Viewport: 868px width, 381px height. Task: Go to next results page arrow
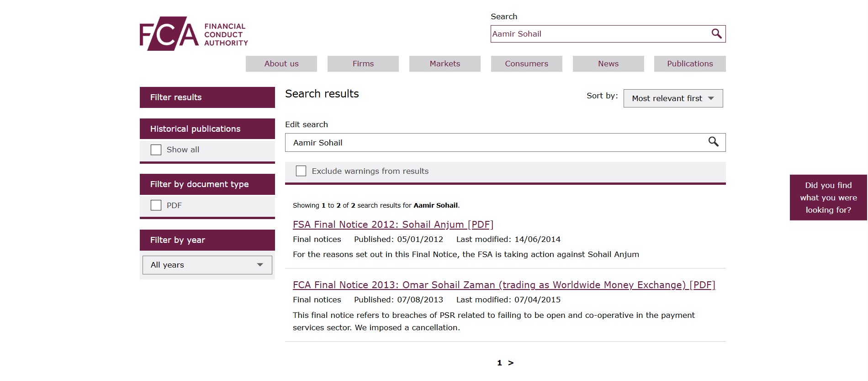[511, 363]
